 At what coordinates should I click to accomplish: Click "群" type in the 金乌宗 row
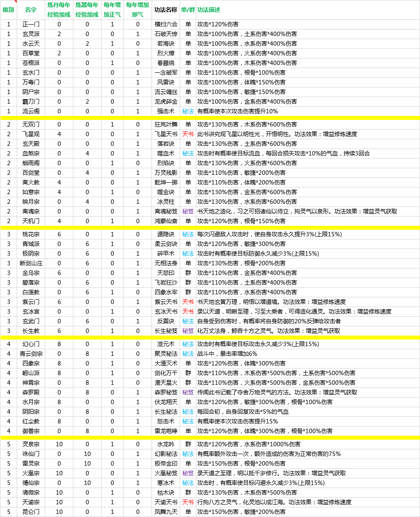[188, 273]
